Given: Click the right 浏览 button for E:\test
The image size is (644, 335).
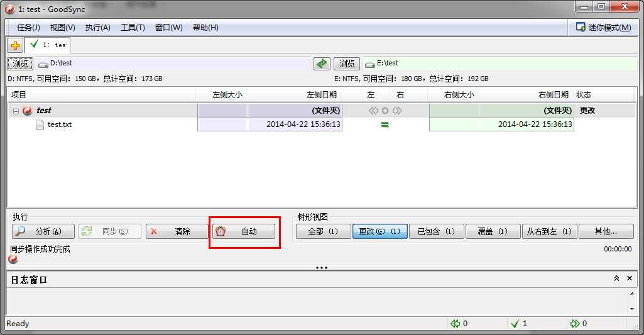Looking at the screenshot, I should coord(347,63).
